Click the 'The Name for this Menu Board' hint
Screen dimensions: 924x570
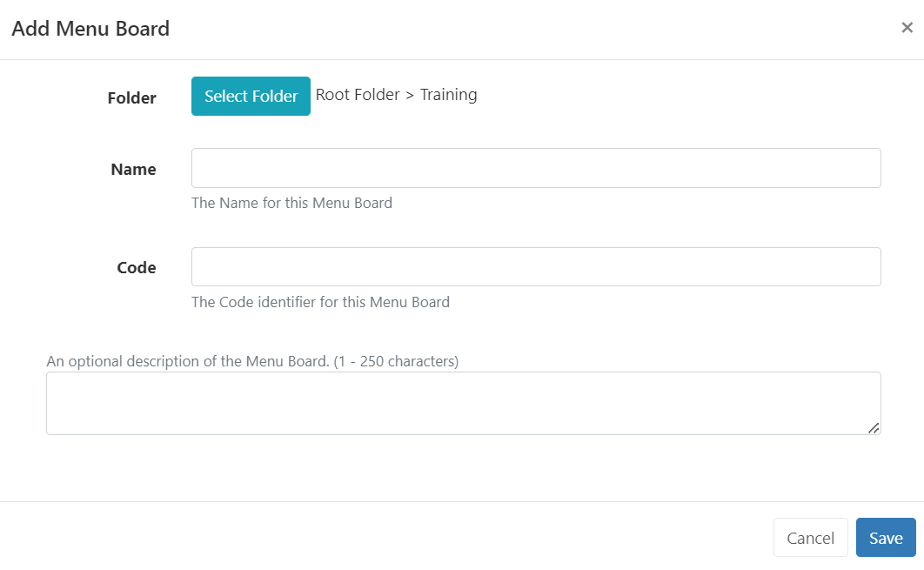click(x=291, y=203)
